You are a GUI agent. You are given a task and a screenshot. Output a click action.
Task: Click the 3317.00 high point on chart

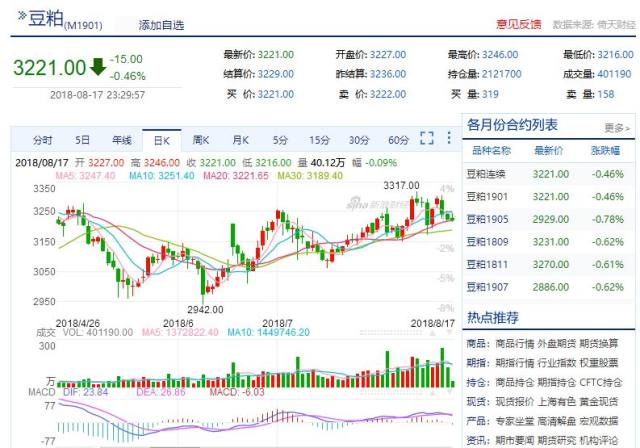401,185
